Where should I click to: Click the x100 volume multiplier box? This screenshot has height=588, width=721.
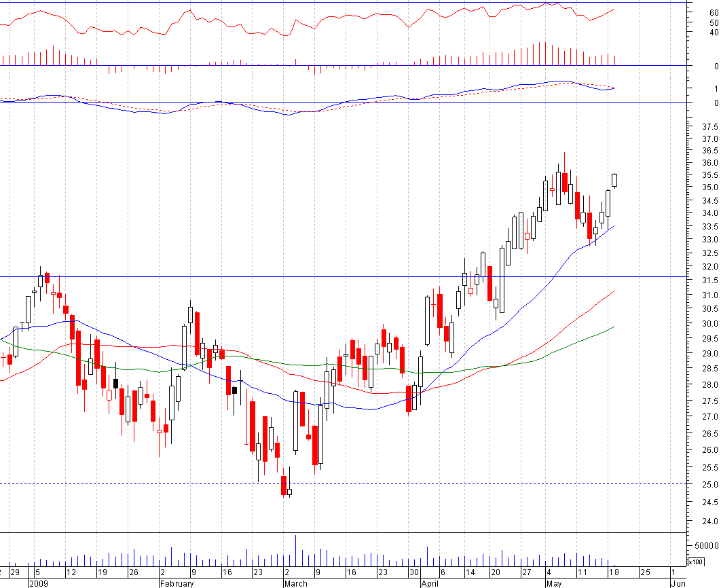point(695,562)
